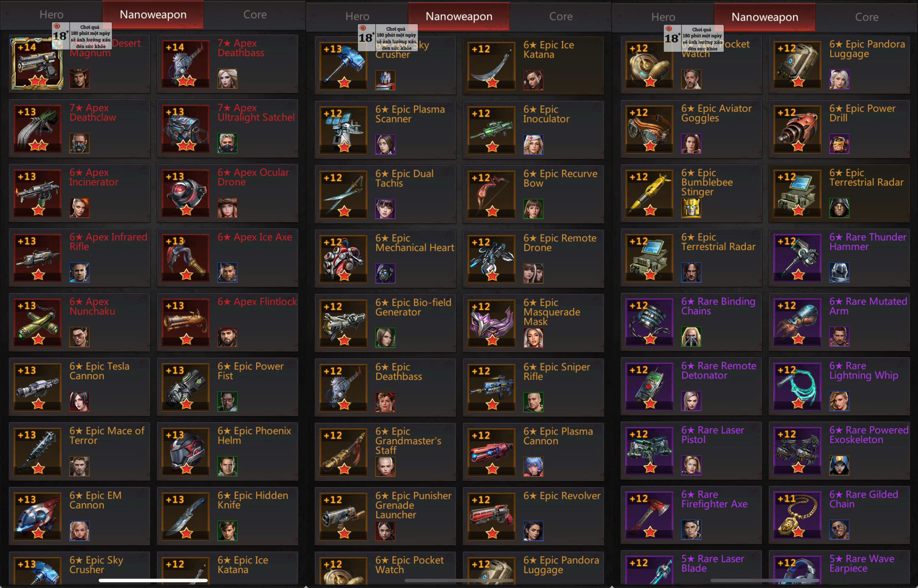Pick the 6★ Apex Nunchaku weapon icon
Screen dimensions: 918x588
(37, 322)
